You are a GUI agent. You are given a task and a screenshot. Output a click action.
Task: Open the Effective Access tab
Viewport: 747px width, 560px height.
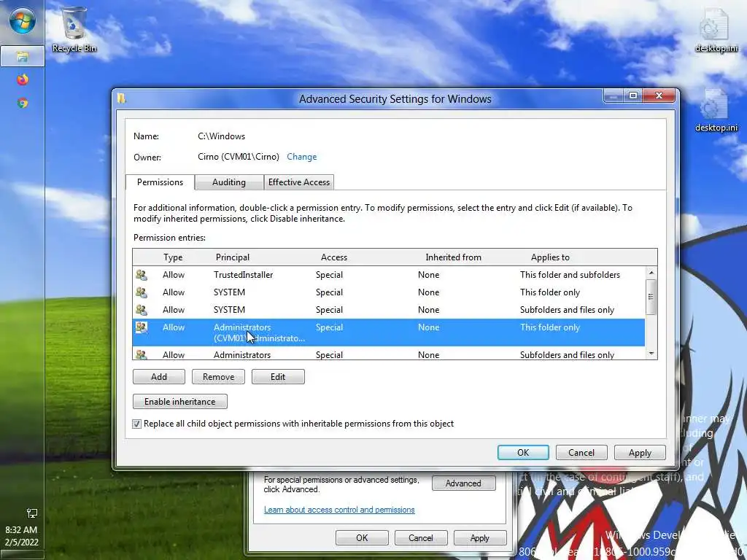point(298,182)
